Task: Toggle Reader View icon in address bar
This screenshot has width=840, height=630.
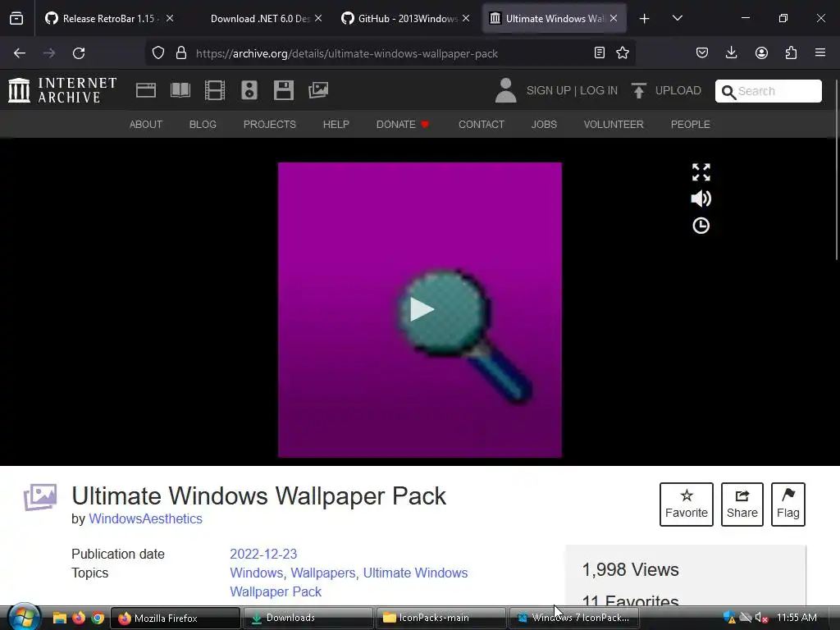Action: [600, 53]
